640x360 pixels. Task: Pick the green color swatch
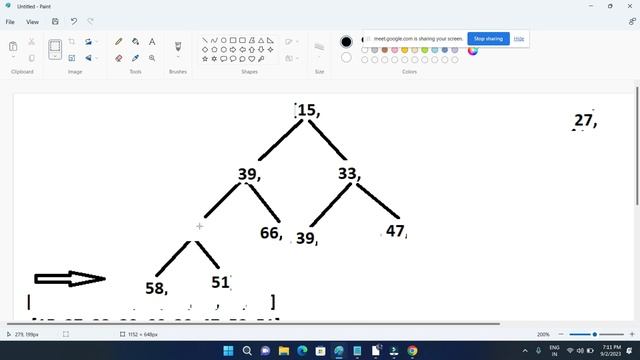coord(424,50)
